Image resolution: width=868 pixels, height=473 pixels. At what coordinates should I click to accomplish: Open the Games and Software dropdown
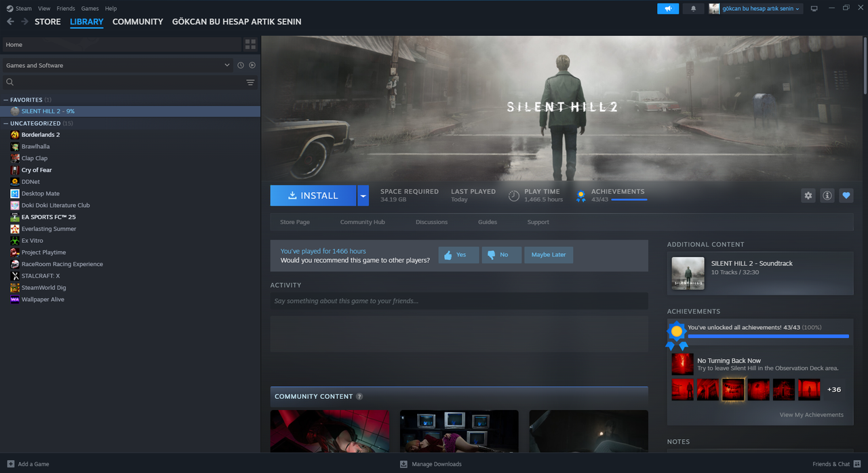(117, 65)
